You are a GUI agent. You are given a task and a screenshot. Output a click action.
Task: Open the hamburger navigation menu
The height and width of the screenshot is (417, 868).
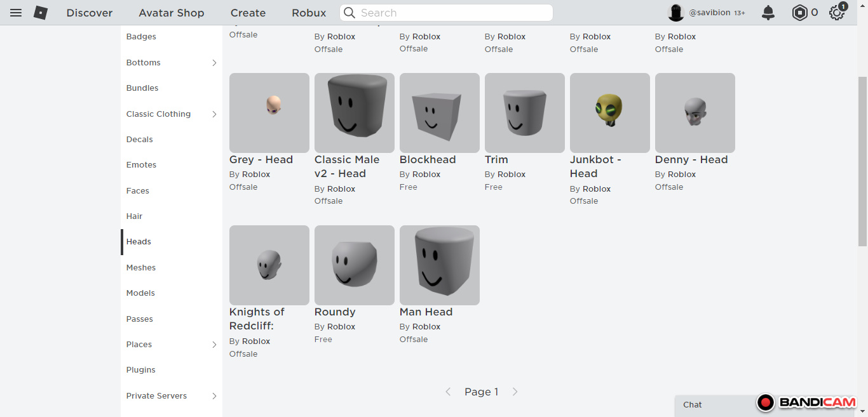pos(16,13)
